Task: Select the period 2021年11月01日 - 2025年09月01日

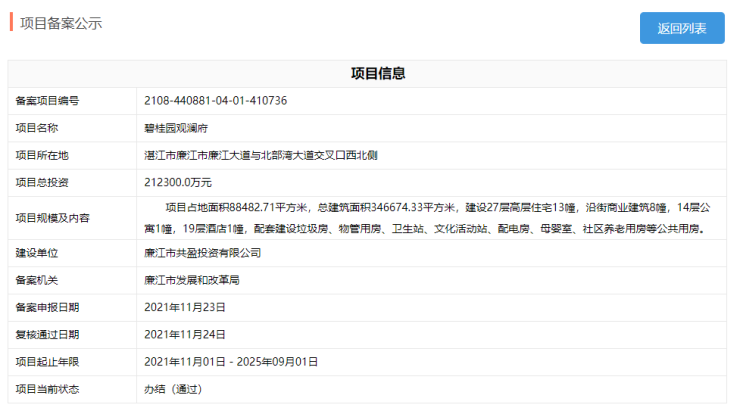Action: [x=231, y=362]
